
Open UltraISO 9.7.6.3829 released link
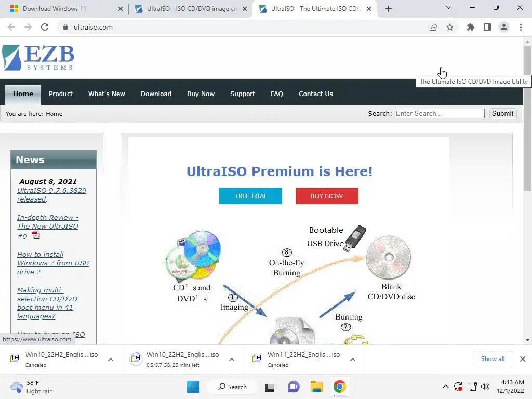pyautogui.click(x=51, y=195)
